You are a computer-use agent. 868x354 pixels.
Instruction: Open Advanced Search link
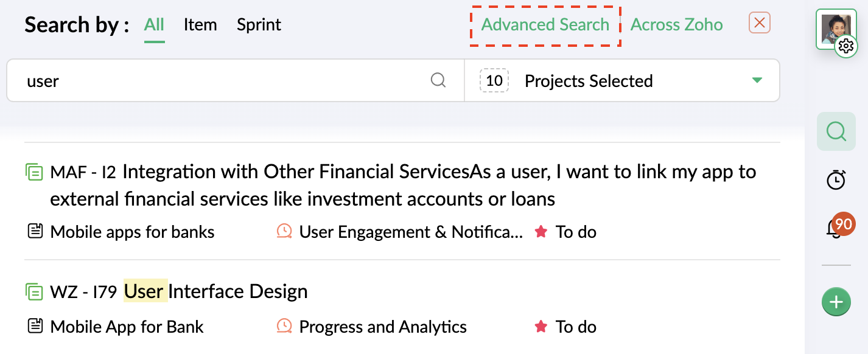coord(545,25)
